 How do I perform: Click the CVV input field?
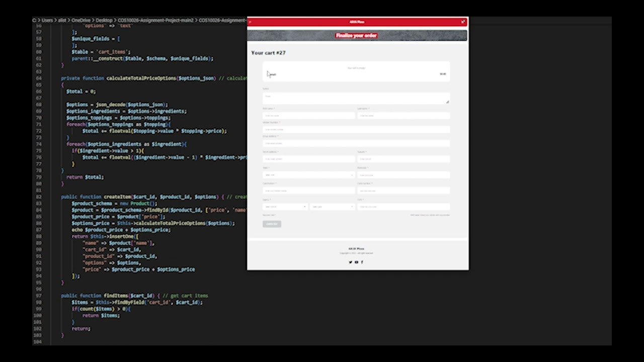pos(404,207)
